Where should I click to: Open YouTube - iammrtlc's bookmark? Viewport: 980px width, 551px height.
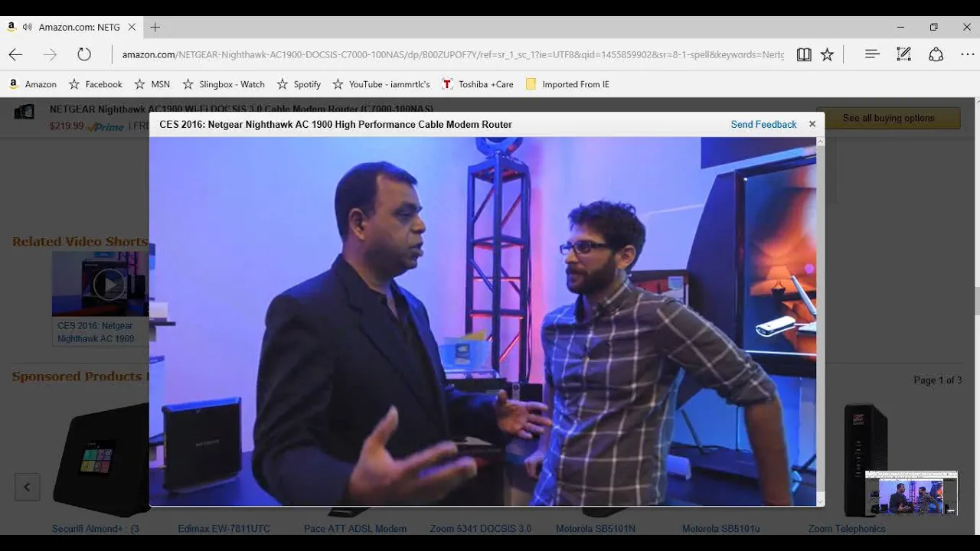pyautogui.click(x=381, y=84)
